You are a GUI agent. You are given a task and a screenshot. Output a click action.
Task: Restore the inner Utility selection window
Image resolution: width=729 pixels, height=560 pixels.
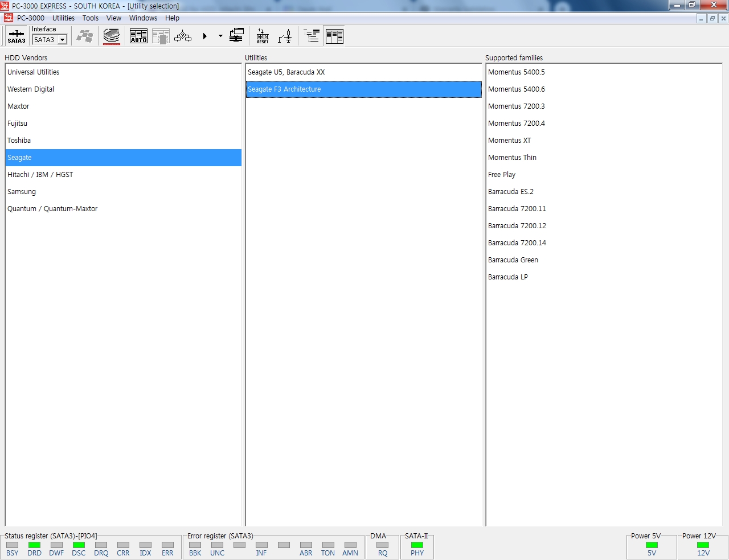point(712,18)
